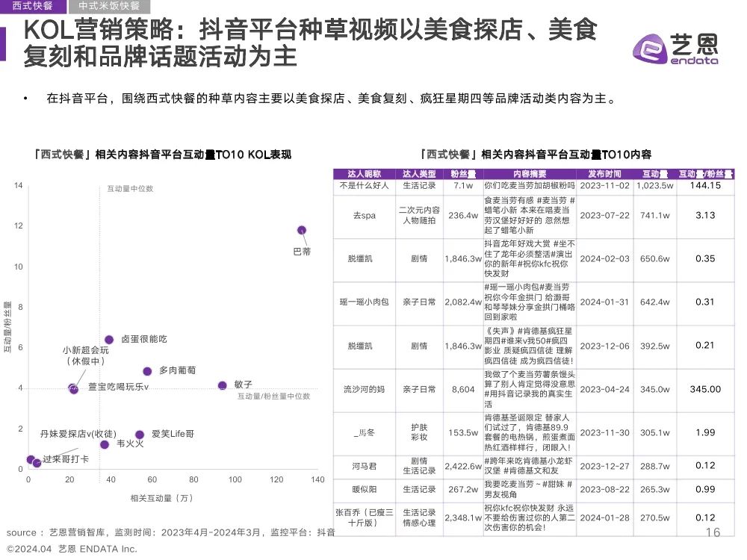Click the TOP10 KOL表现 chart title
This screenshot has height=560, width=747.
[x=162, y=155]
